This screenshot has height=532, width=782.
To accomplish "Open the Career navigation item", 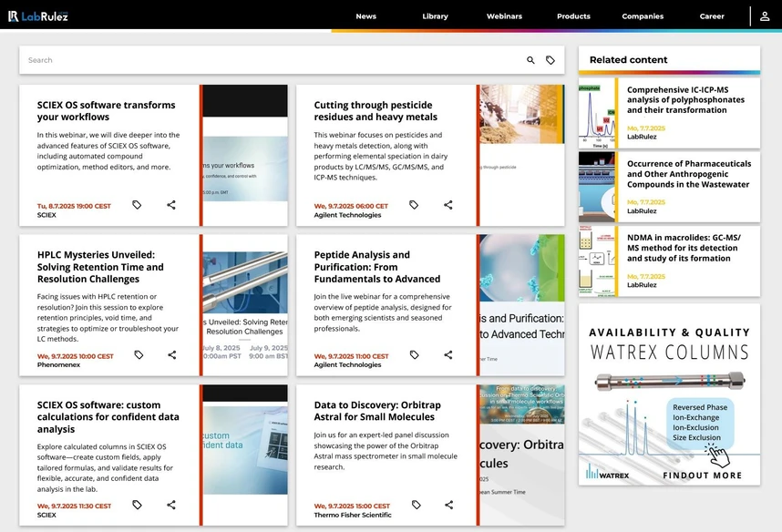I will (712, 16).
